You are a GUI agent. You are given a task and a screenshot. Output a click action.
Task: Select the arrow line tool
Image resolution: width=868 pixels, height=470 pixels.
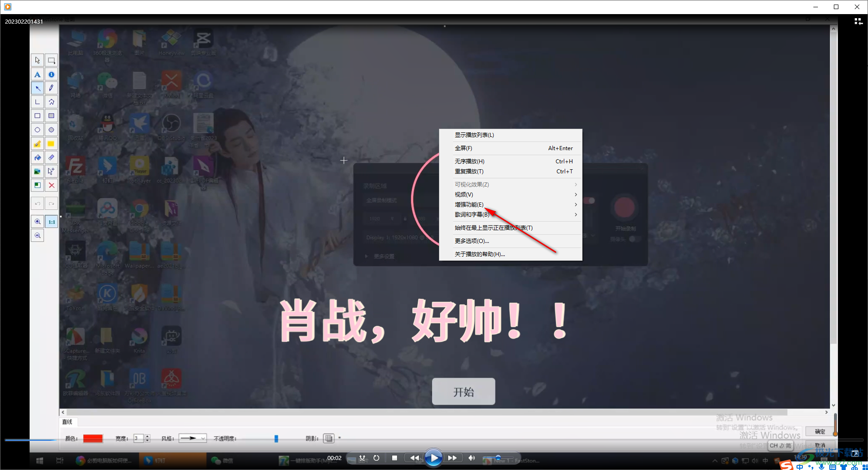pos(37,88)
